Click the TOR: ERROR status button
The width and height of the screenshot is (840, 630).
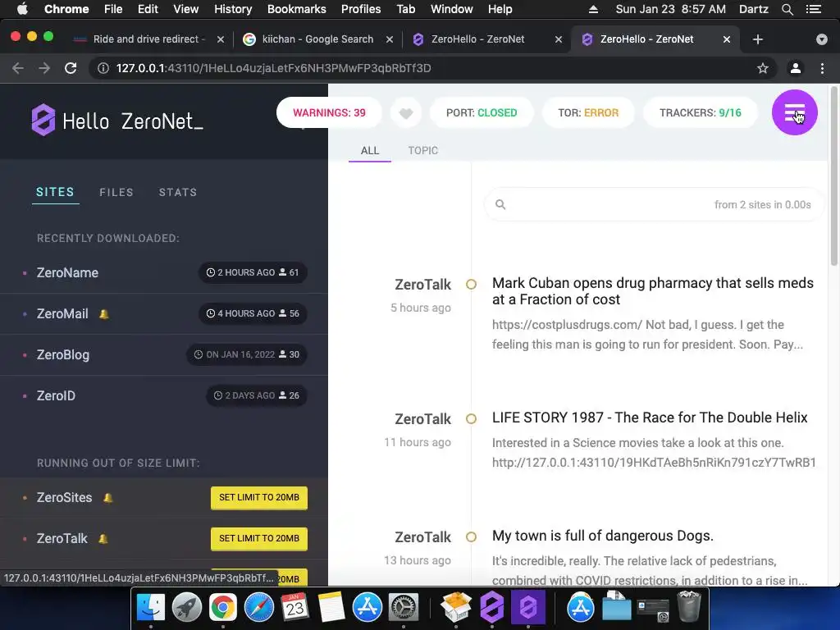point(588,113)
